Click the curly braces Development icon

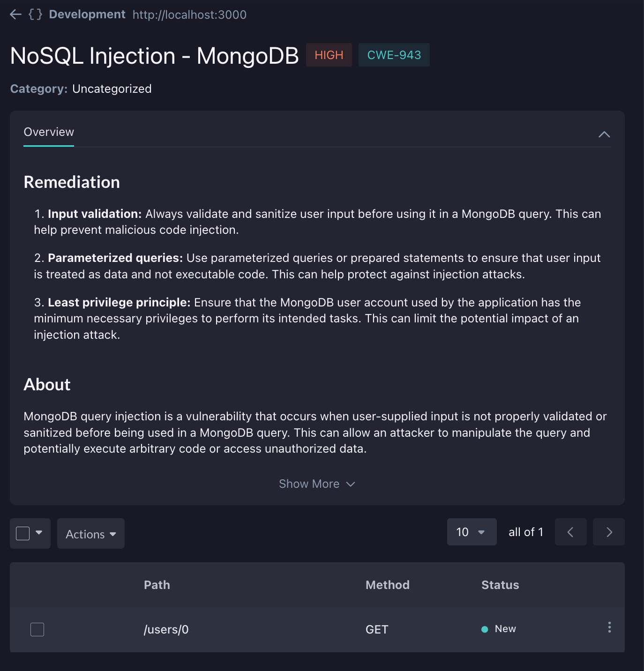coord(36,15)
